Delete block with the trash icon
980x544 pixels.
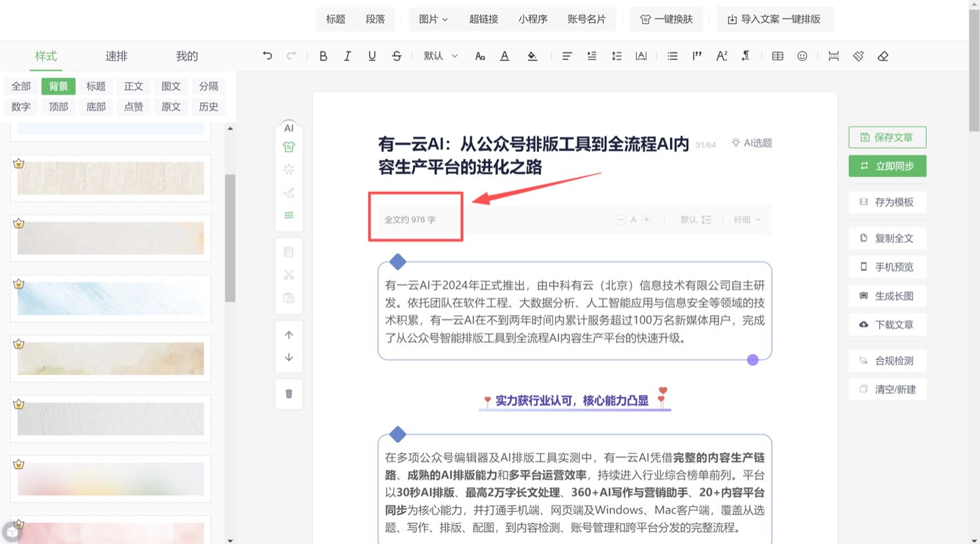coord(289,393)
